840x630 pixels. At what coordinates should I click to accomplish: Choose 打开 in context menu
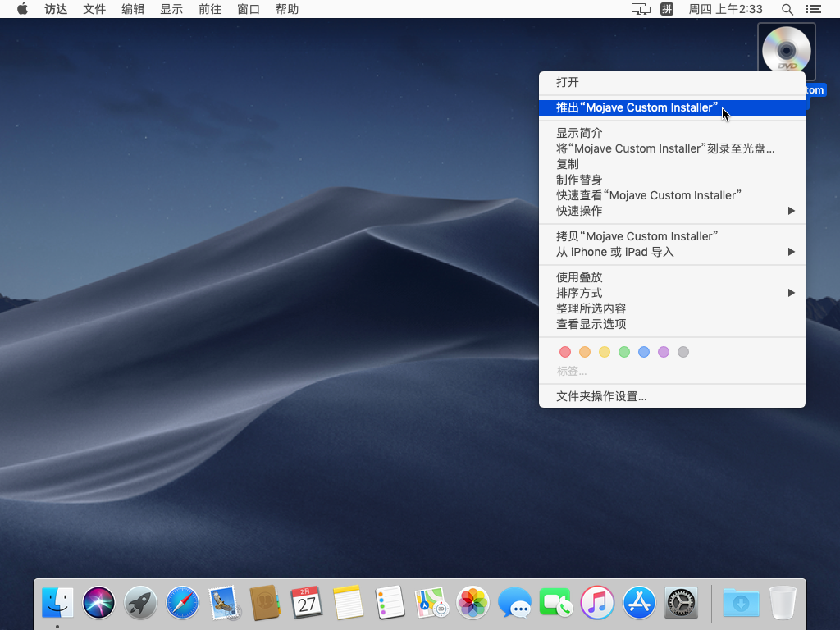(673, 82)
